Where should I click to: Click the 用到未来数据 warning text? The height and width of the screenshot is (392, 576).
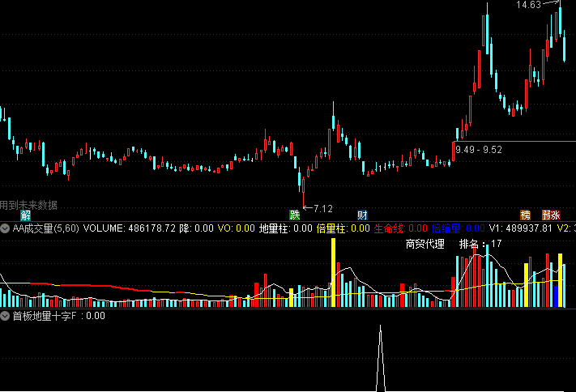[28, 205]
